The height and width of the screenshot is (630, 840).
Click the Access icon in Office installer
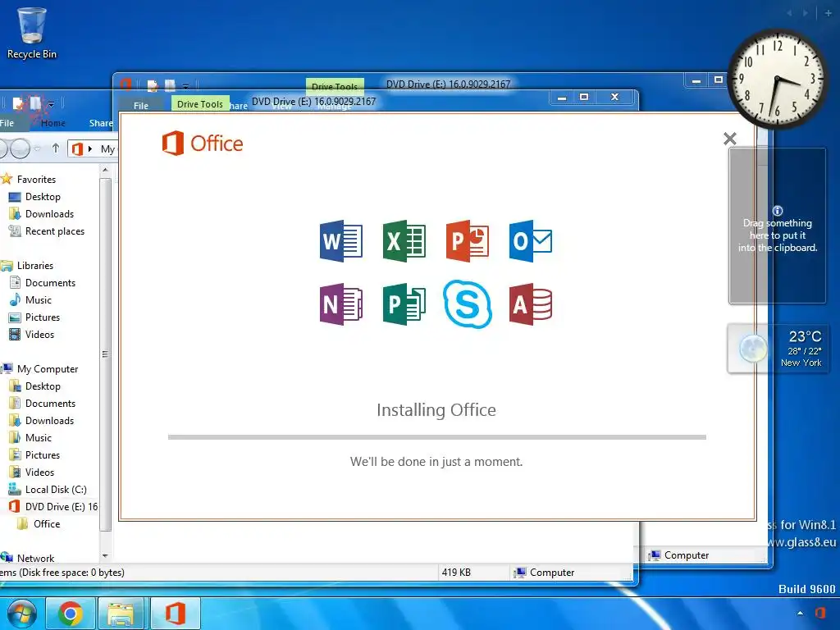(531, 304)
